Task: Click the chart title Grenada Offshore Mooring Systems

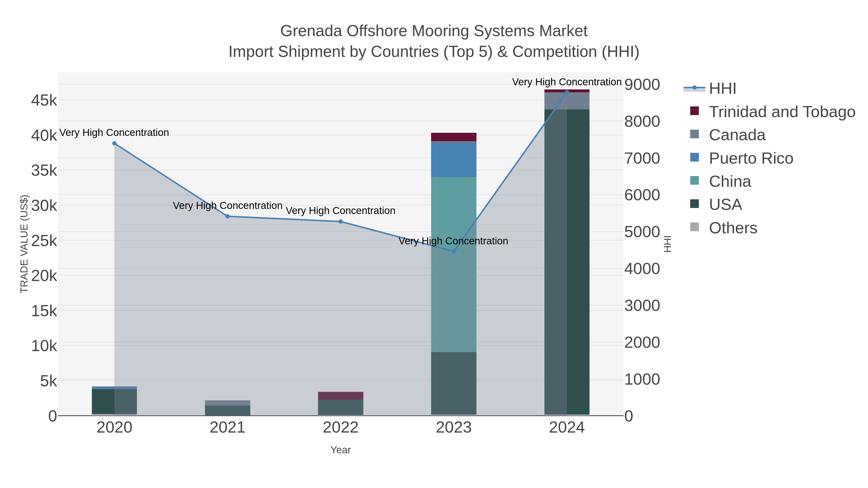Action: click(x=434, y=31)
